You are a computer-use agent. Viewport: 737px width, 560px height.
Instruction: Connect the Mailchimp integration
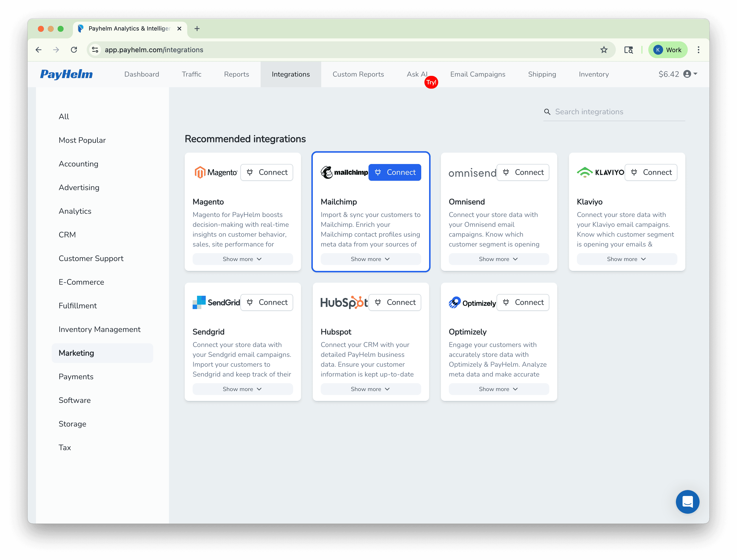(x=395, y=172)
